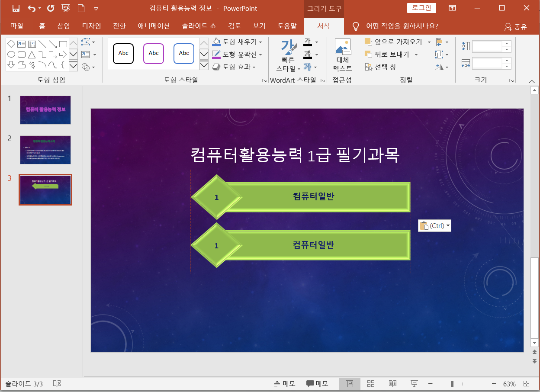Viewport: 540px width, 392px height.
Task: Toggle the notes 메모 pane button
Action: (285, 384)
